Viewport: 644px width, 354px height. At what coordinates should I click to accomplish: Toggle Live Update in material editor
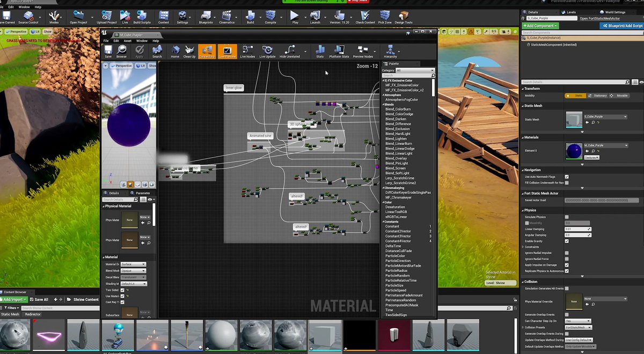[267, 51]
